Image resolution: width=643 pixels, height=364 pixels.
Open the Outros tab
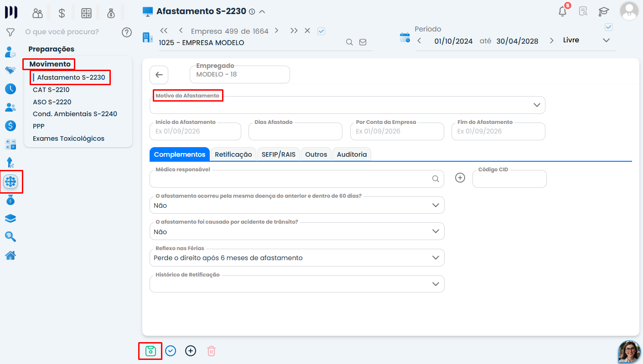(316, 154)
